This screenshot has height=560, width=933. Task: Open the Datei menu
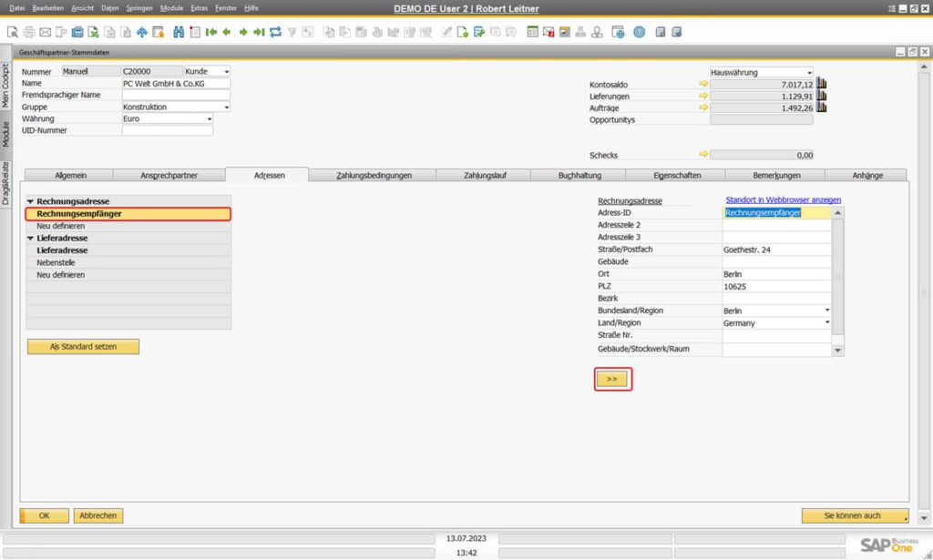[x=16, y=8]
